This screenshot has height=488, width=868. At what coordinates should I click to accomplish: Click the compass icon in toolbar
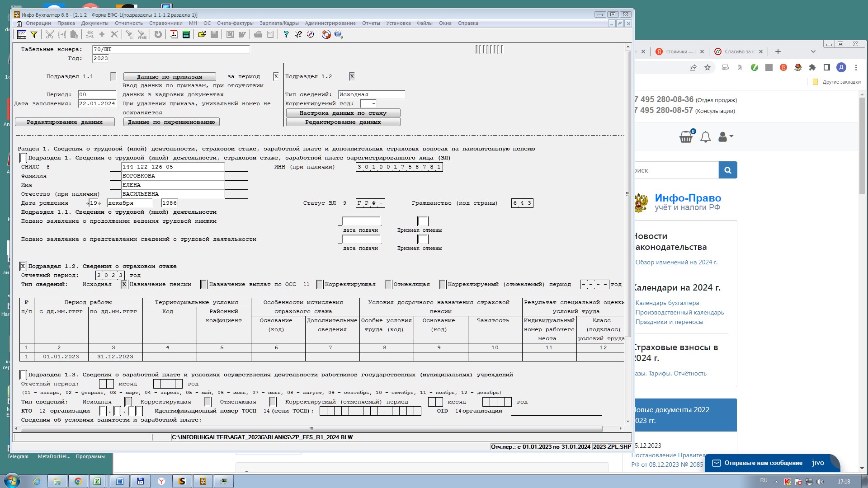311,34
